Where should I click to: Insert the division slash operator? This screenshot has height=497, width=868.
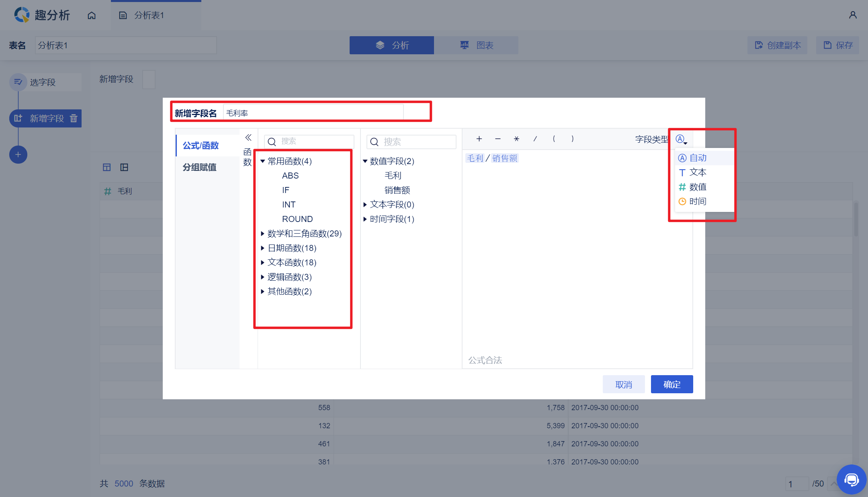tap(535, 139)
